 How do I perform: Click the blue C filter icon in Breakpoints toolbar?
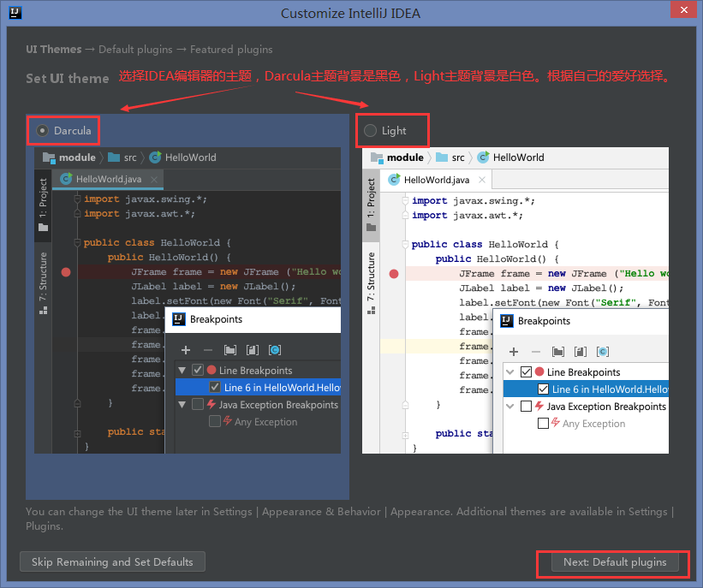pos(274,350)
